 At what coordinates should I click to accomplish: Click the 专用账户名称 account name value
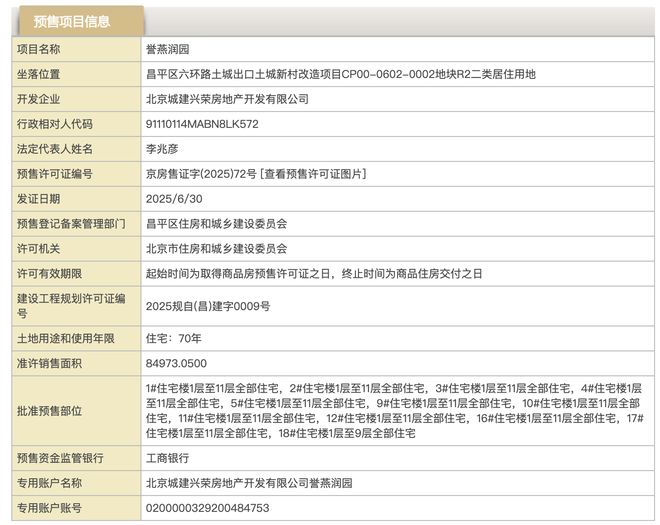(x=249, y=483)
